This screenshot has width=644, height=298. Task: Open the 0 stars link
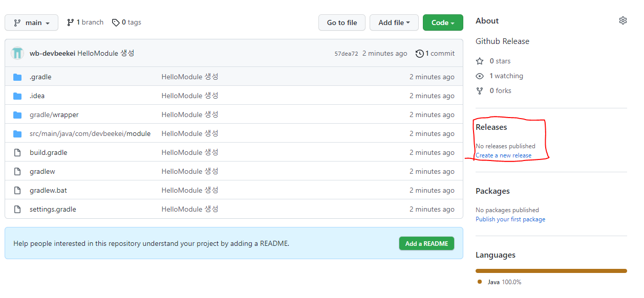[x=500, y=61]
